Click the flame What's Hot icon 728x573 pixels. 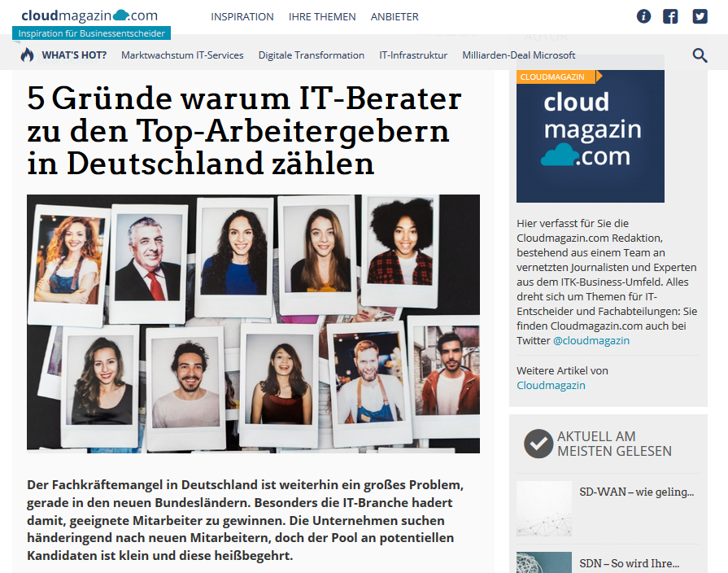(28, 55)
